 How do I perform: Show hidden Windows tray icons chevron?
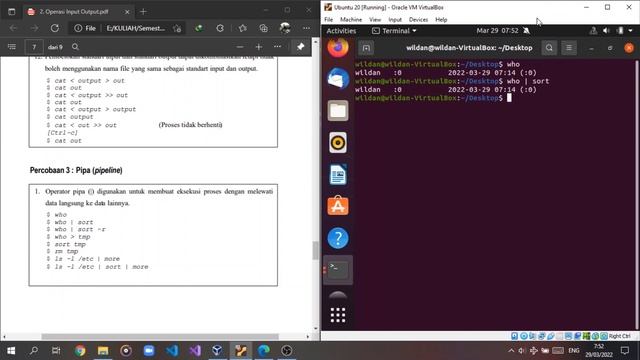511,351
